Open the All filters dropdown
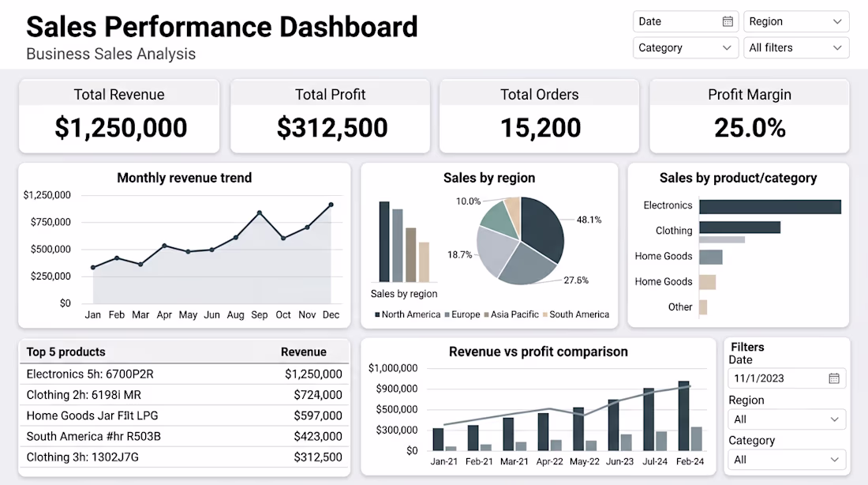 tap(796, 47)
